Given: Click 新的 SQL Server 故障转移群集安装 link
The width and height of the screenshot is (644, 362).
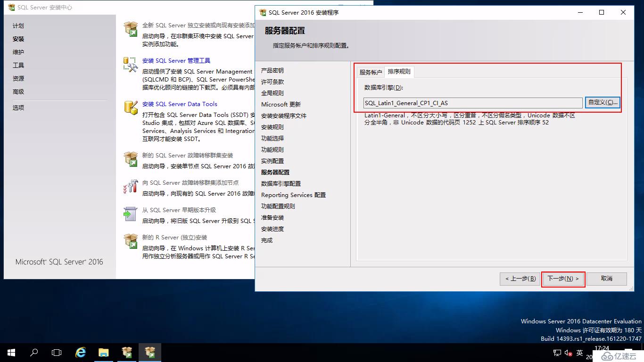Looking at the screenshot, I should point(188,156).
